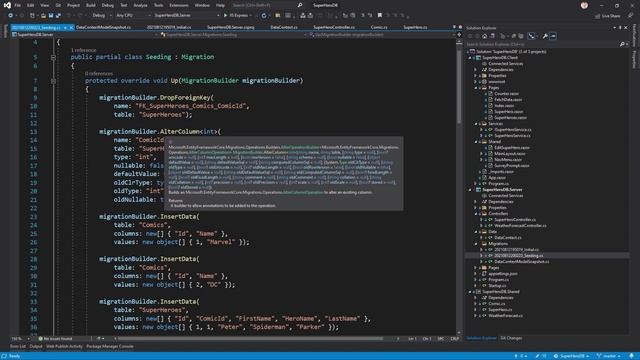
Task: Click the Save file toolbar icon
Action: (x=51, y=16)
